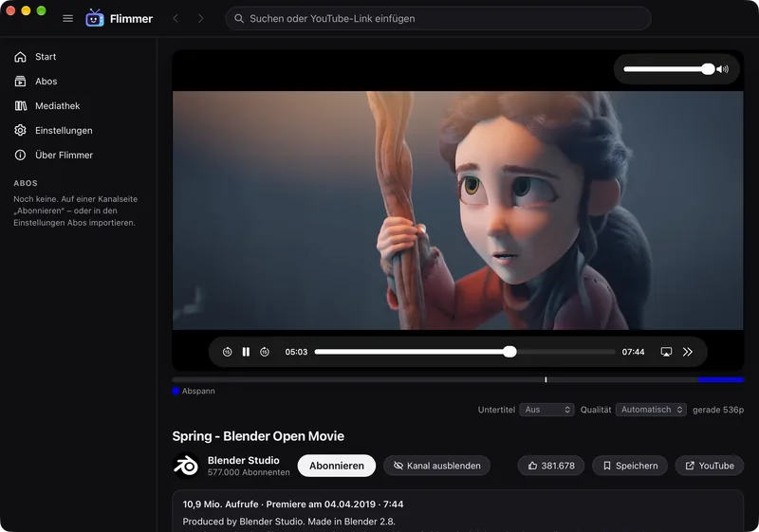Adjust the volume slider knob
This screenshot has width=759, height=532.
[x=708, y=69]
